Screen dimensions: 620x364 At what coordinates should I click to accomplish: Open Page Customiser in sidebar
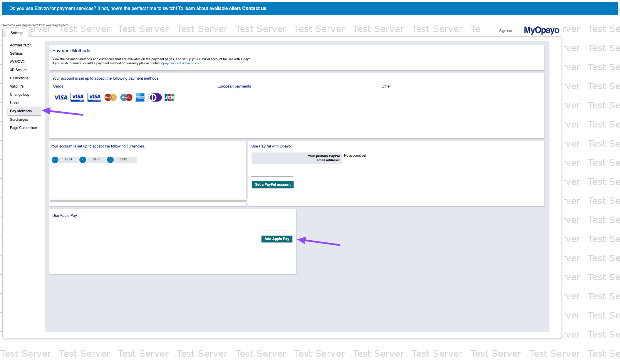coord(24,128)
